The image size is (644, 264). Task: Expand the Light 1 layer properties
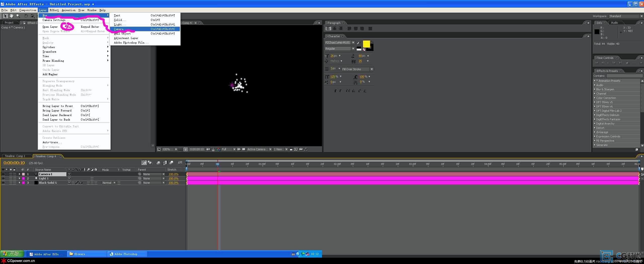coord(19,178)
